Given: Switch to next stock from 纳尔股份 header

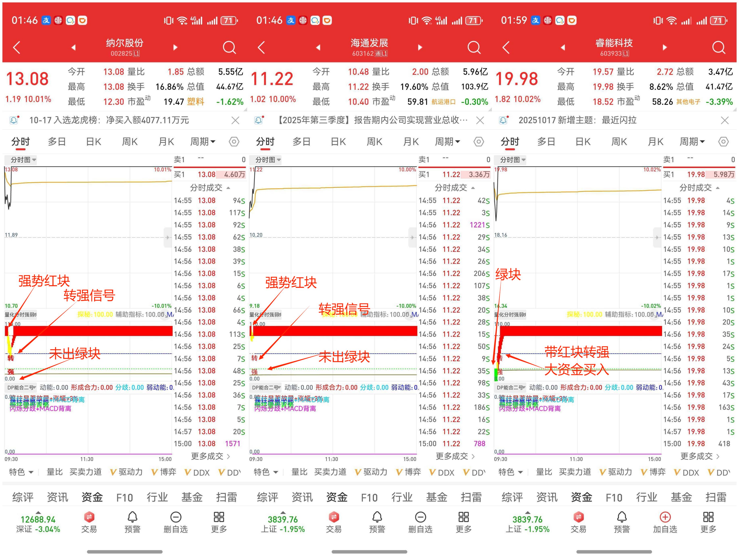Looking at the screenshot, I should click(175, 47).
